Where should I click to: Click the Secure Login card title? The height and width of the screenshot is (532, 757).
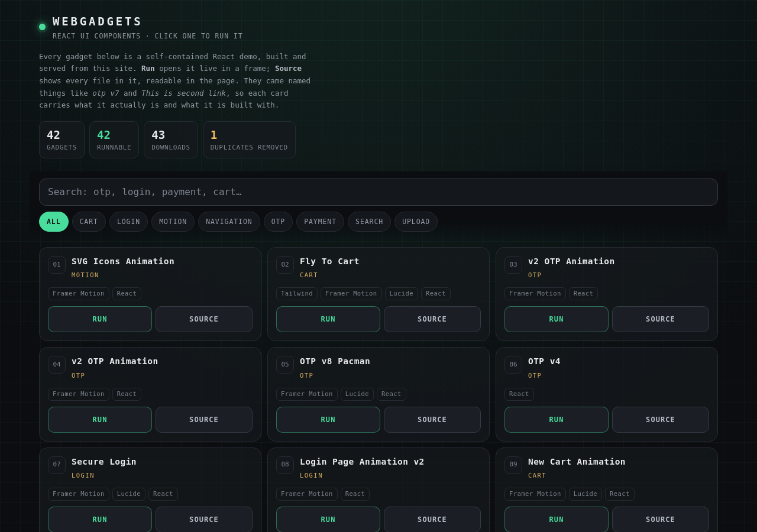click(104, 462)
